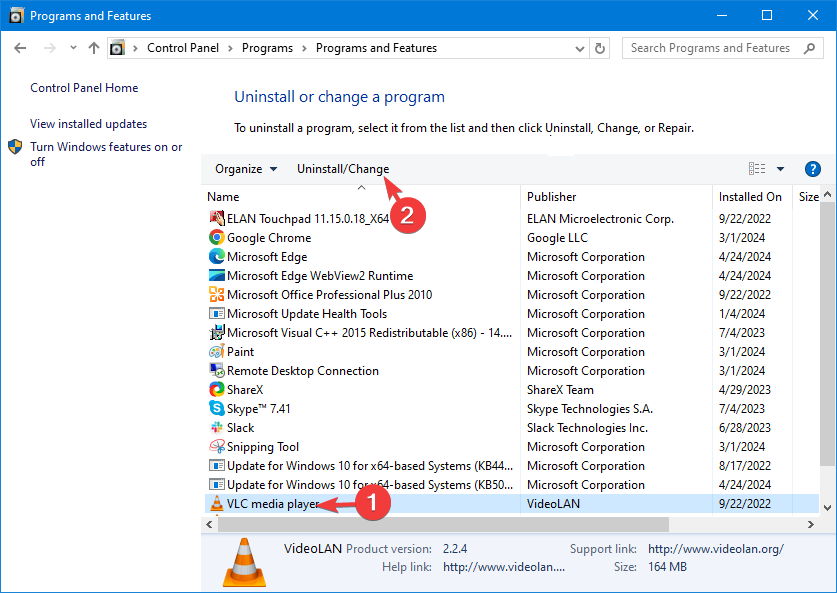Click Skype Technologies S.A. publisher cell
Screen dimensions: 837x593
click(590, 409)
